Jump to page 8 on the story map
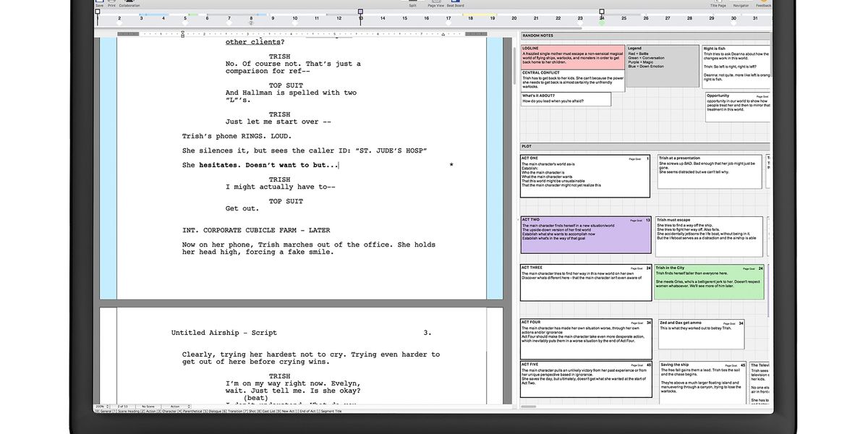868x434 pixels. (x=251, y=18)
